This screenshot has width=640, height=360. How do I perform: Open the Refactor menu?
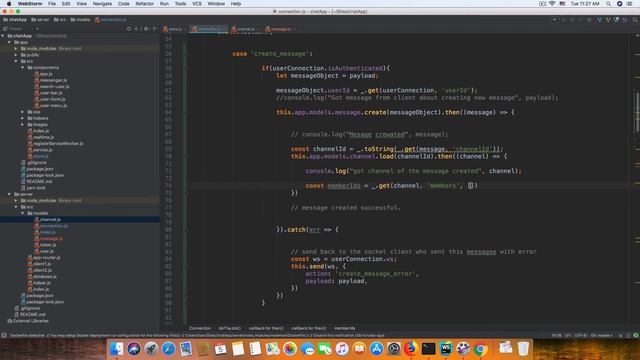coord(144,4)
